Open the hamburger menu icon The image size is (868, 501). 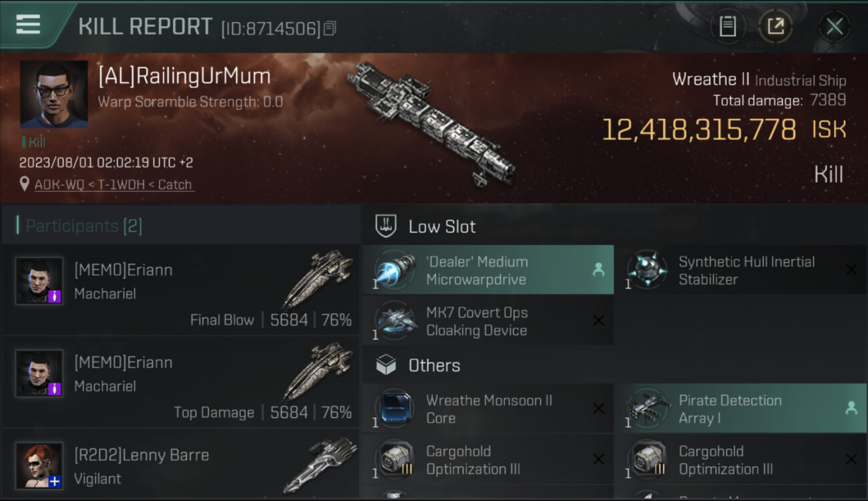coord(27,25)
